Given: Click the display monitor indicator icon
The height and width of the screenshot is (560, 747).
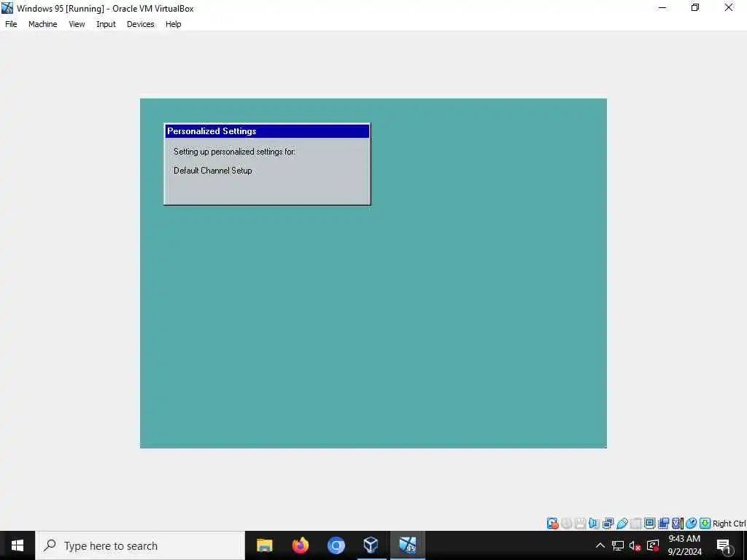Looking at the screenshot, I should tap(649, 524).
